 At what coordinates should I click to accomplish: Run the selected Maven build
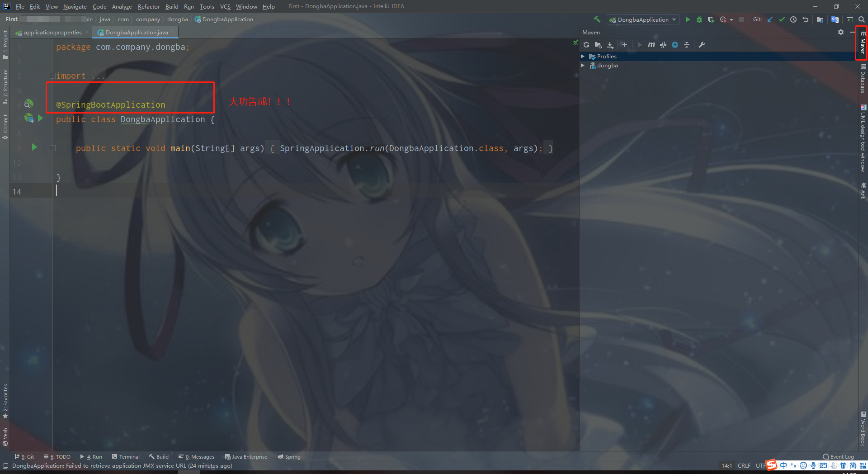(640, 45)
